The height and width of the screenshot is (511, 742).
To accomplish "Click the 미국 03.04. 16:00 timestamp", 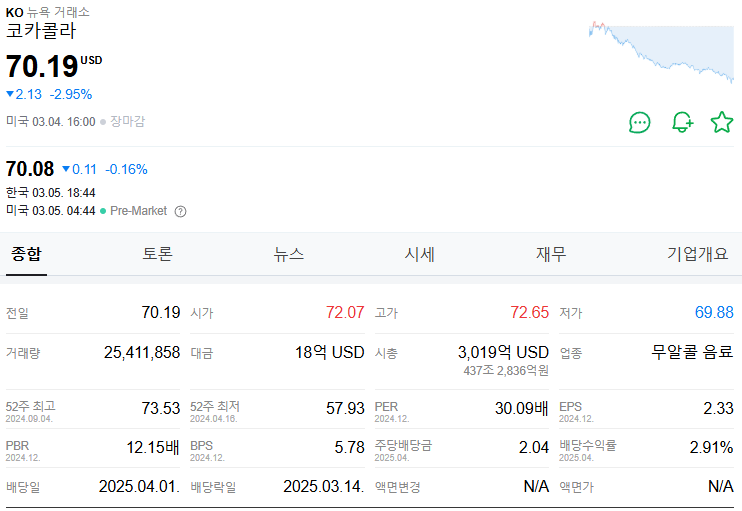I will pos(51,122).
